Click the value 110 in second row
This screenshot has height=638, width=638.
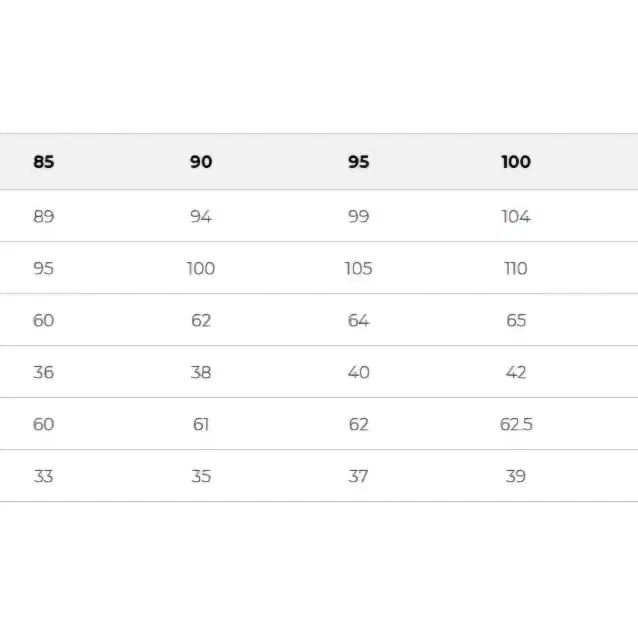[x=516, y=269]
